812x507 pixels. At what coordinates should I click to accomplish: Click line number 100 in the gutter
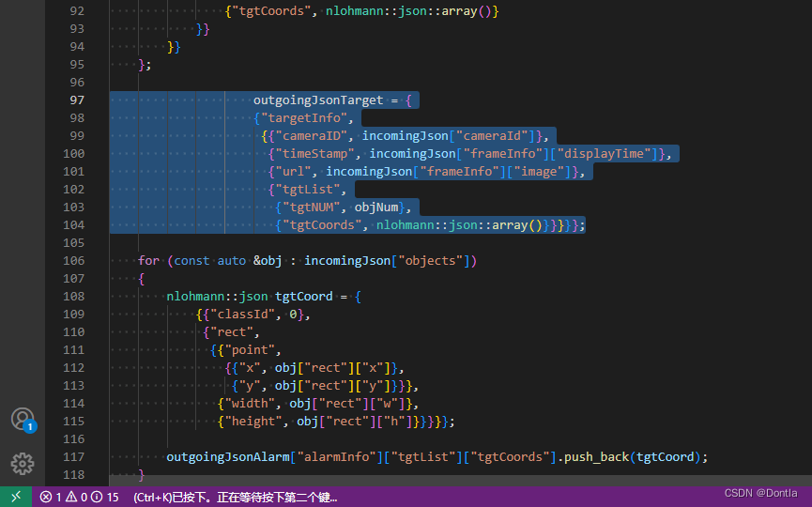coord(73,153)
